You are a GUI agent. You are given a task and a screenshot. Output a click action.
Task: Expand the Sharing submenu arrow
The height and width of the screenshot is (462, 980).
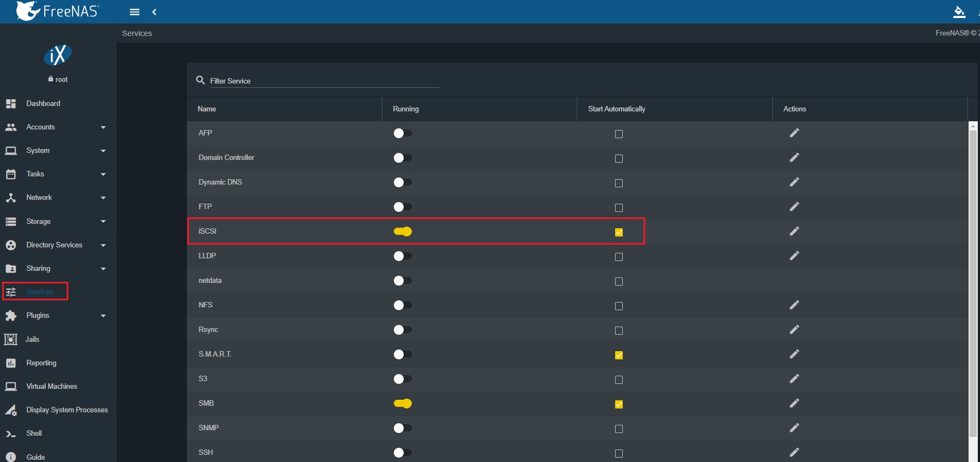(x=103, y=269)
